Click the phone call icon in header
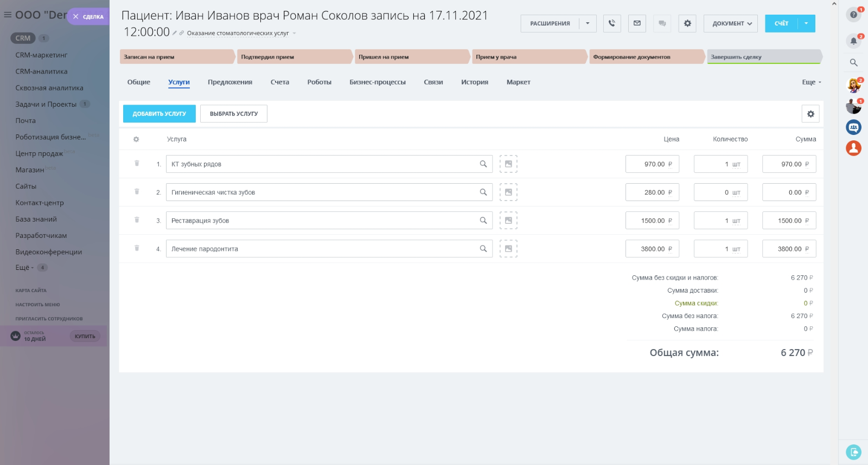The width and height of the screenshot is (868, 465). coord(612,23)
